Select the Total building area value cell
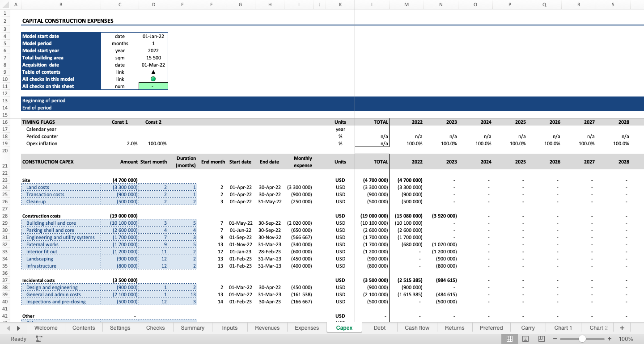 click(x=153, y=58)
